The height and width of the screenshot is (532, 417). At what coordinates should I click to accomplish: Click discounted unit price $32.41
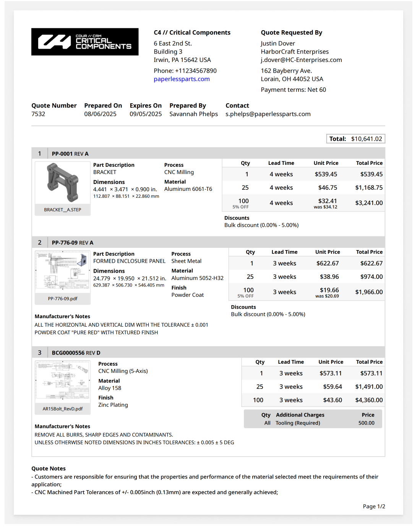(328, 201)
